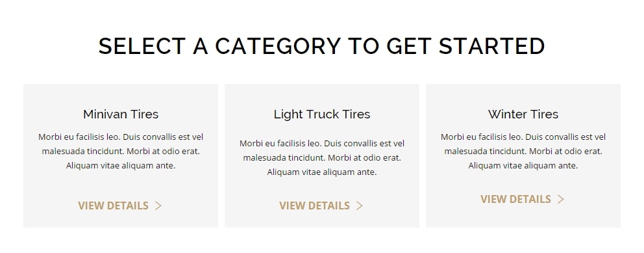
Task: Click the Light Truck Tires description paragraph
Action: point(322,157)
